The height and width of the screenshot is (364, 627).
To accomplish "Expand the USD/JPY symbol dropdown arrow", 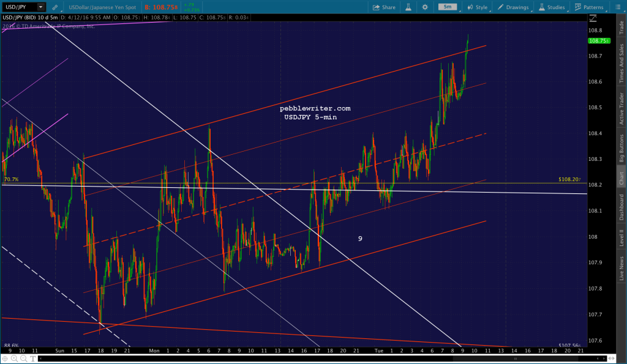I will coord(40,7).
